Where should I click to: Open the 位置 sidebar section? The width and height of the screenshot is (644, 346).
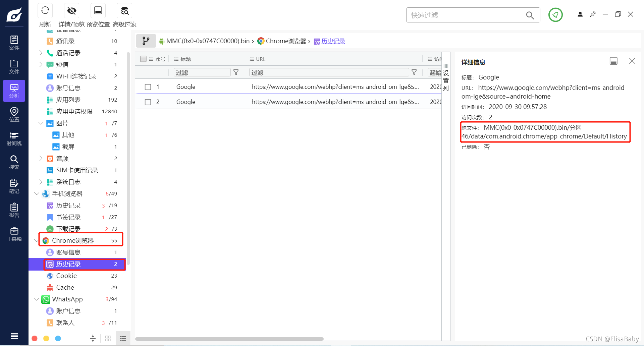(14, 115)
